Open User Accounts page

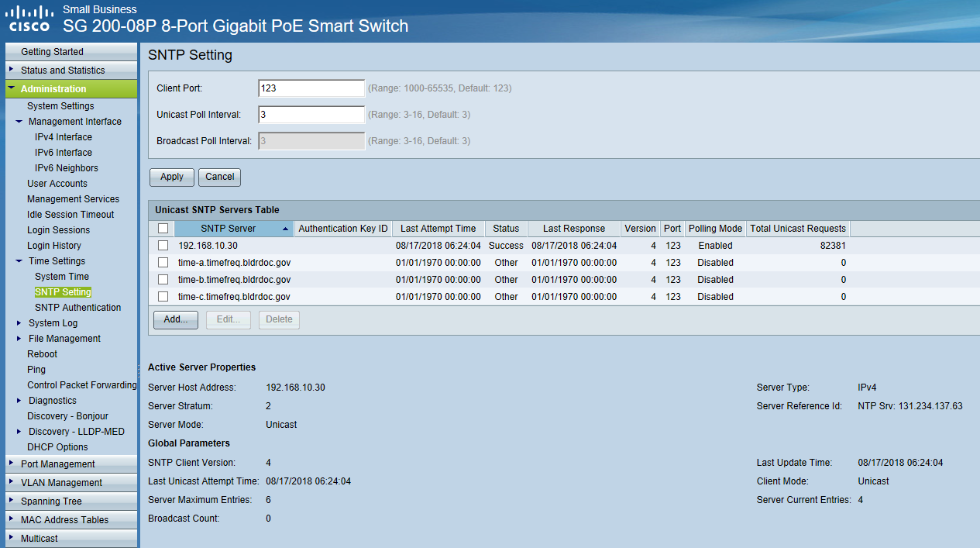[x=57, y=184]
